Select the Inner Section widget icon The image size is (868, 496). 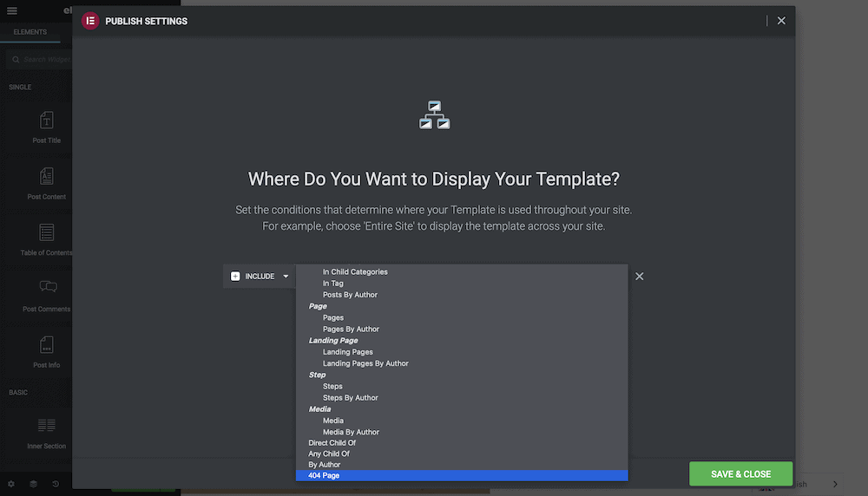(47, 425)
